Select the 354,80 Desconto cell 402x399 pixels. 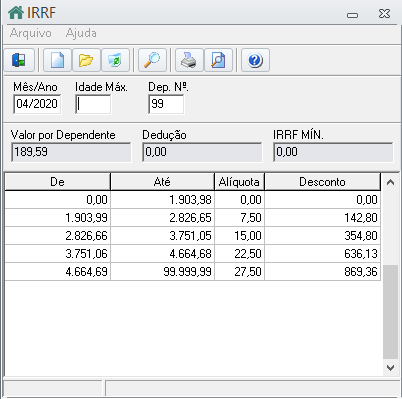[322, 236]
